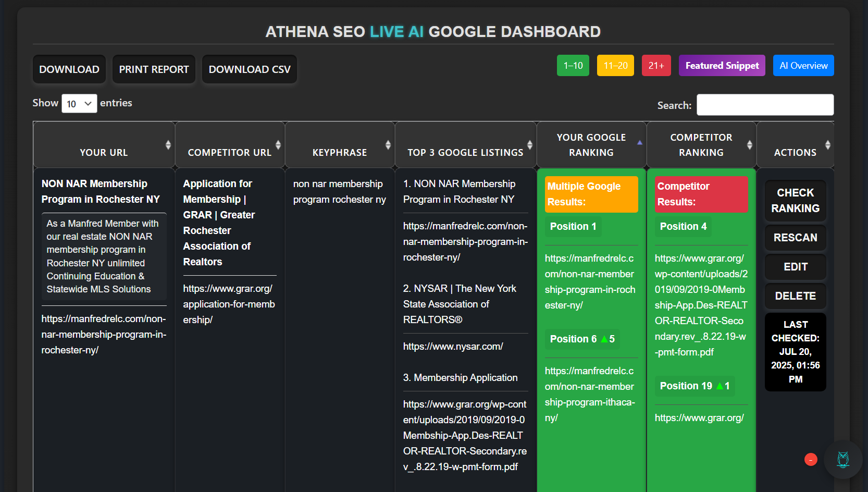The height and width of the screenshot is (492, 868).
Task: Click the first listing NON NAR title
Action: (459, 192)
